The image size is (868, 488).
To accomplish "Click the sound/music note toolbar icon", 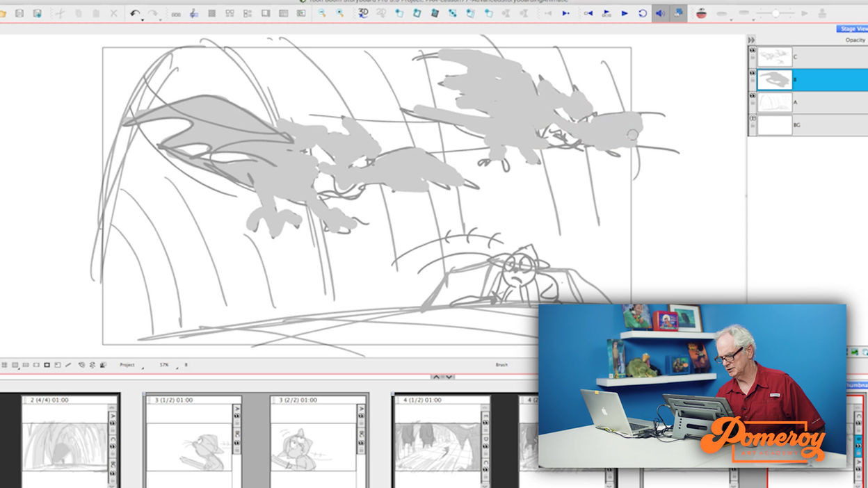I will coord(193,13).
